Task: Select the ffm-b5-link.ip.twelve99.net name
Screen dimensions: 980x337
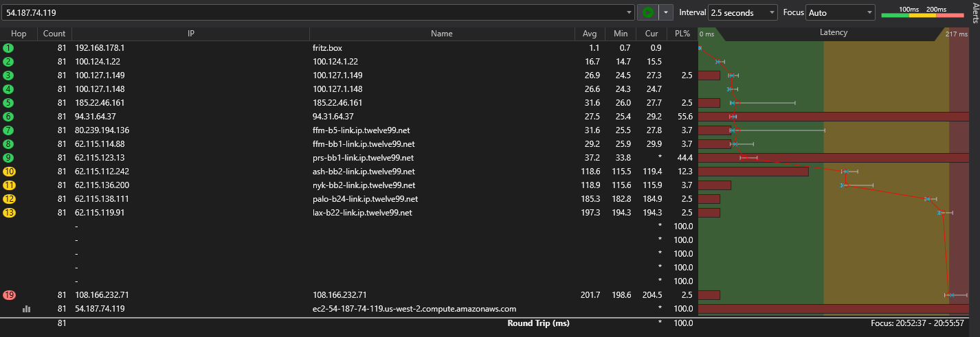Action: [361, 130]
